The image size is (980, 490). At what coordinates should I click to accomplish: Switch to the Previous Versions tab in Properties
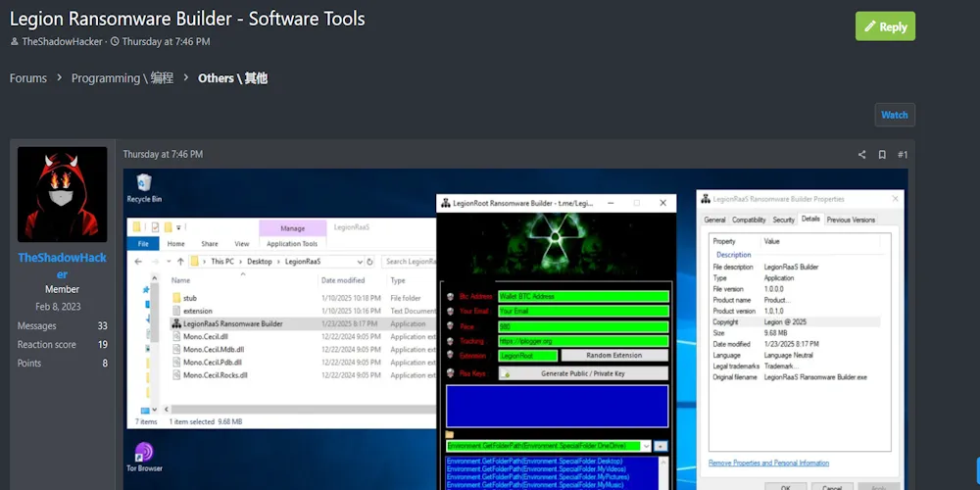(851, 220)
